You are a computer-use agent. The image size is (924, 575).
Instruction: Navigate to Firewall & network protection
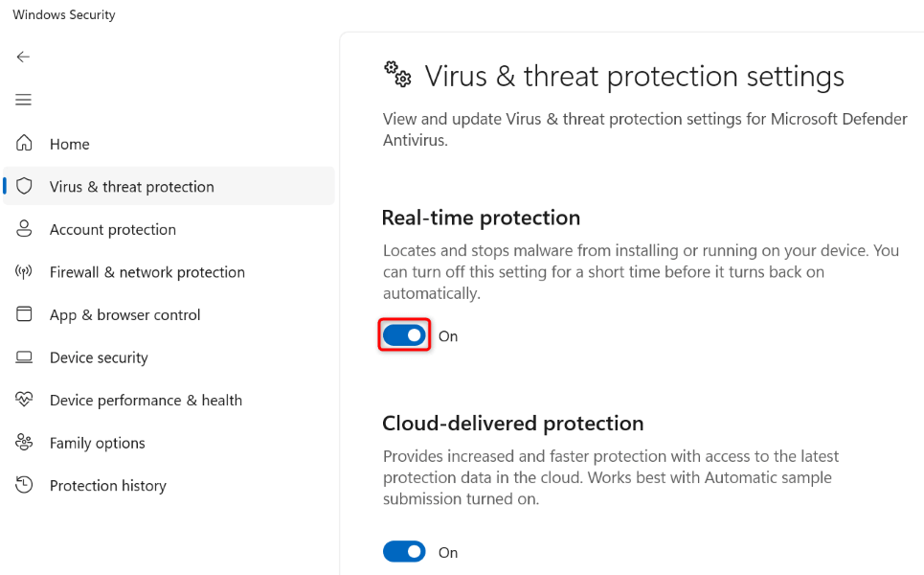tap(146, 271)
